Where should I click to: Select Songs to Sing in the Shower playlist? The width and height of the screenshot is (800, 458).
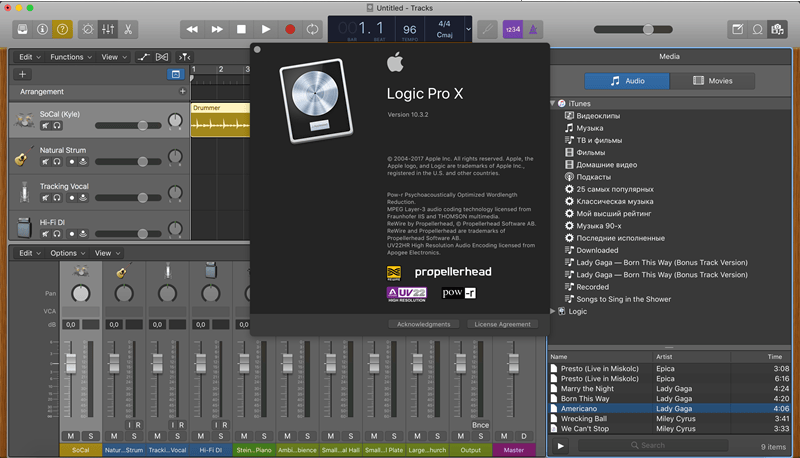[x=623, y=299]
